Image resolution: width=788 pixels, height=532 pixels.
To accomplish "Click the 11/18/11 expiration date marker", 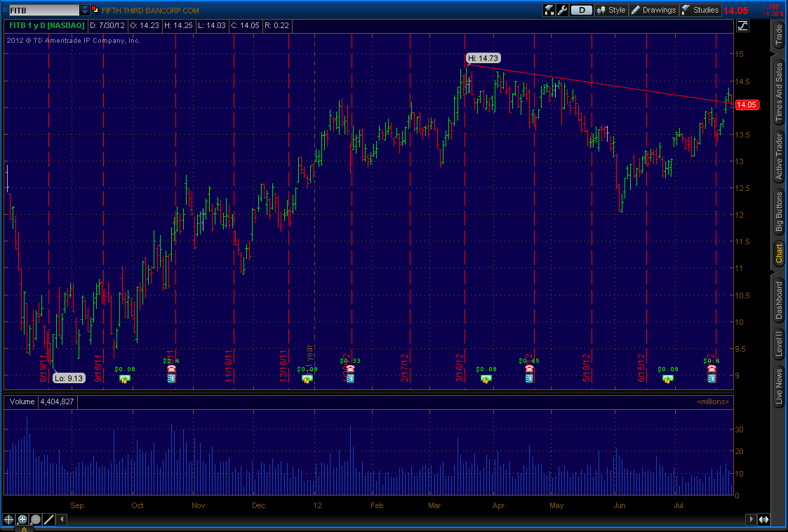I will click(229, 366).
